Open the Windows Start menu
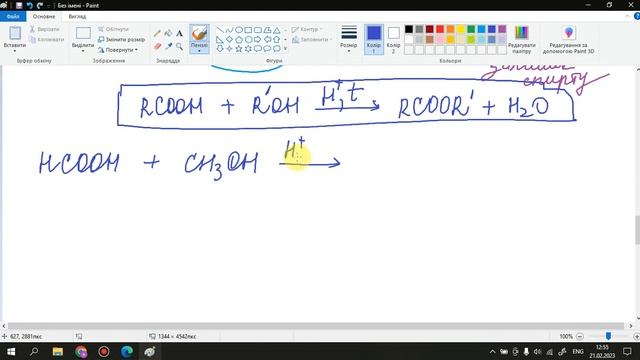This screenshot has height=360, width=640. point(11,351)
